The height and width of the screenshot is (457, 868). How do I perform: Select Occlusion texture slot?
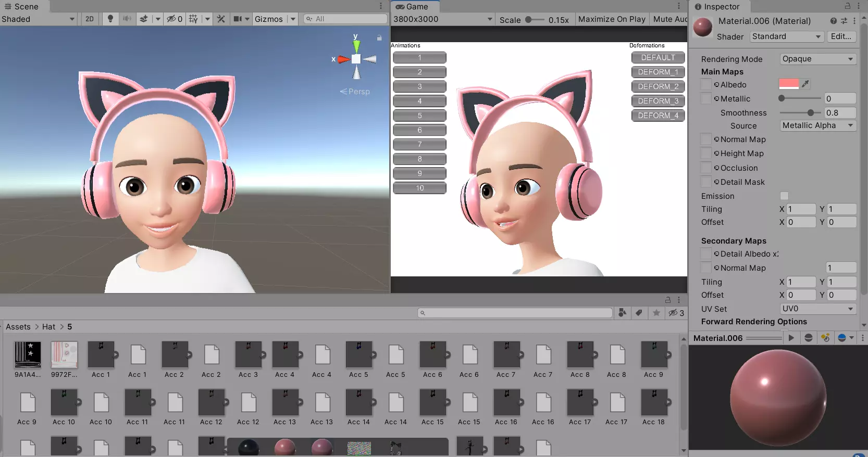tap(706, 168)
